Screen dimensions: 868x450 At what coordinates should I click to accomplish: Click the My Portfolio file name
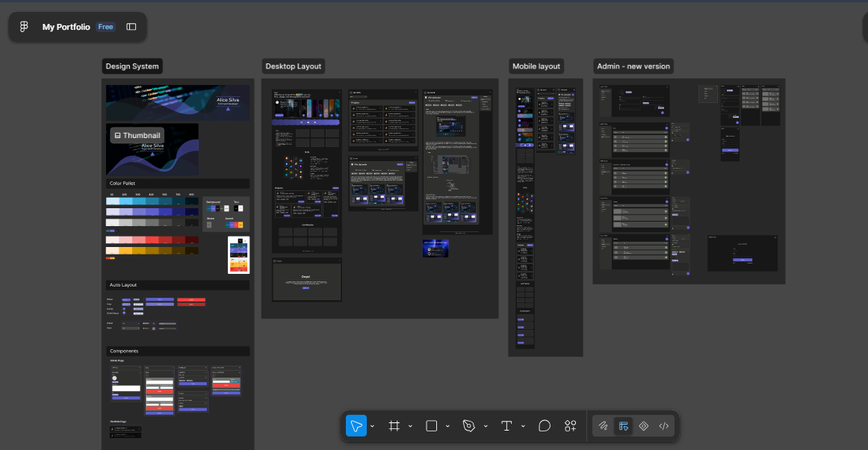[66, 27]
